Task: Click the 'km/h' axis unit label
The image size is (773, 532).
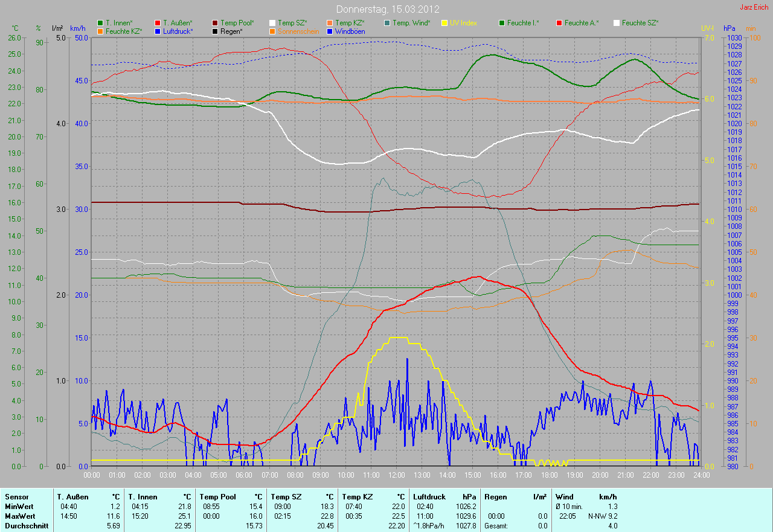Action: point(78,28)
